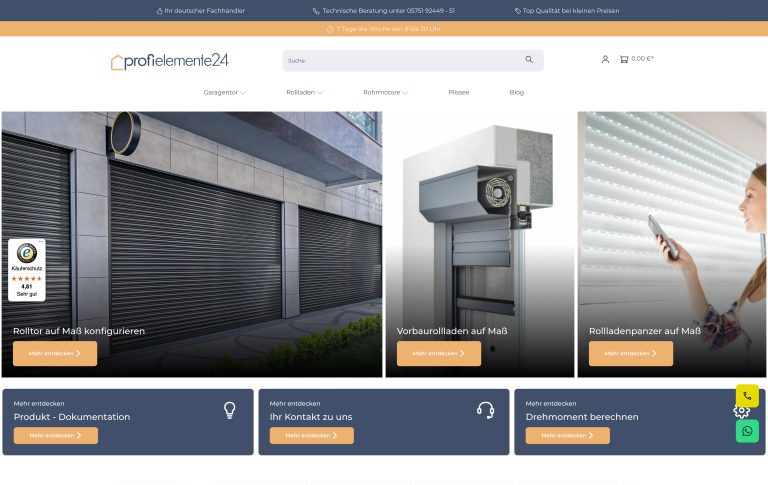Viewport: 768px width, 485px height.
Task: Click the search magnifier icon
Action: pos(529,60)
